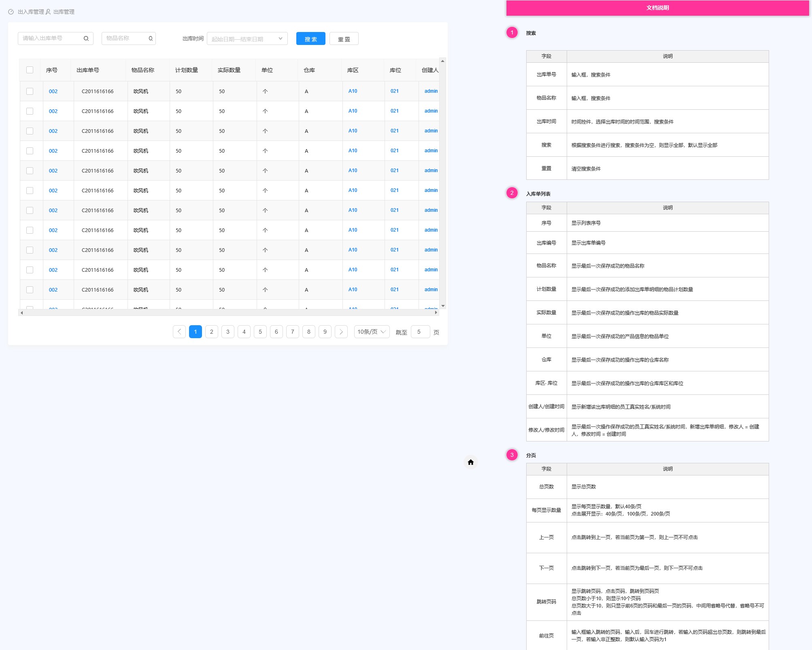Check the second table row checkbox
812x650 pixels.
point(30,111)
